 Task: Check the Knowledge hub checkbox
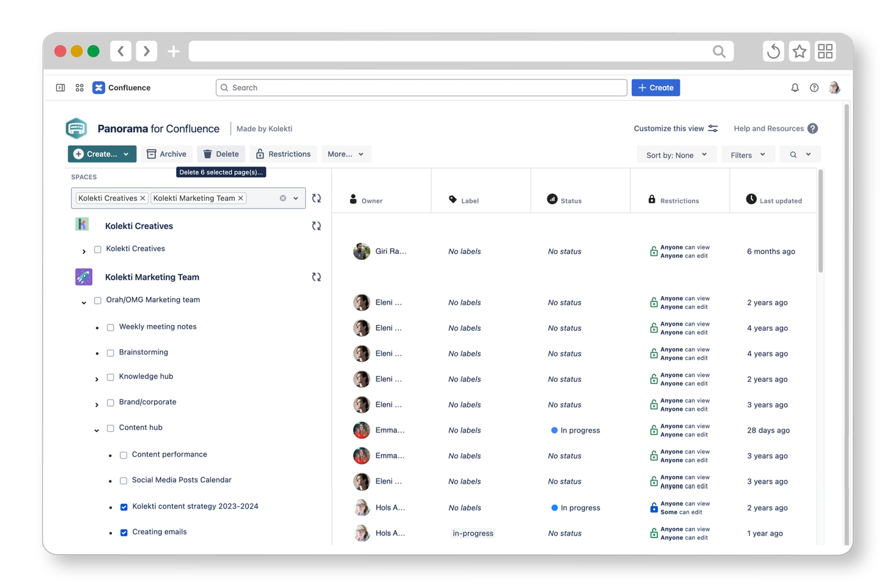pyautogui.click(x=111, y=377)
